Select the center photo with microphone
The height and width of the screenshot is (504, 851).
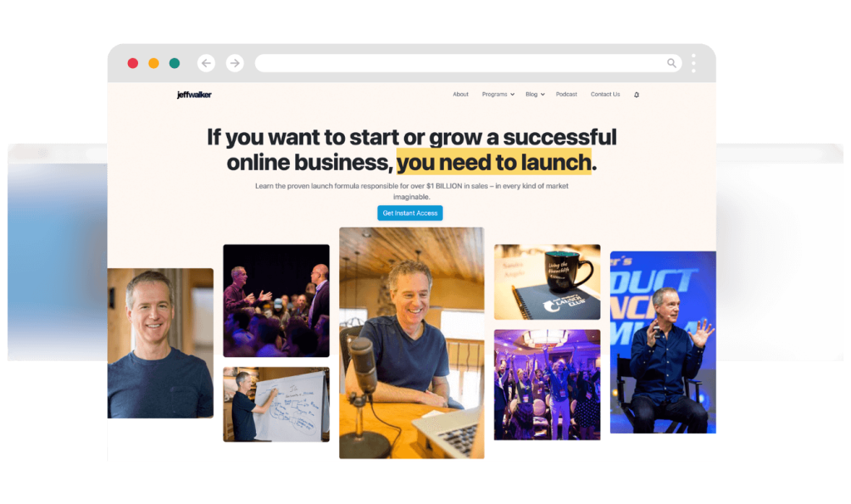click(412, 343)
